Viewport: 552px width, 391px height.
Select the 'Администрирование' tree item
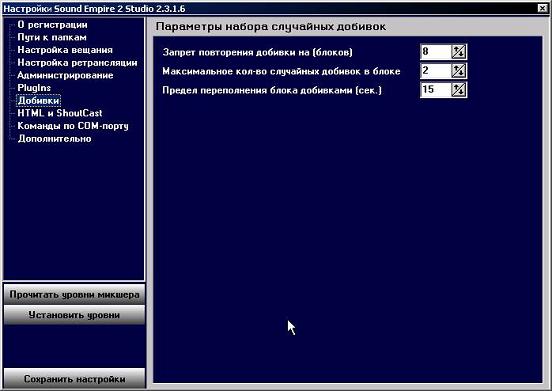[65, 75]
